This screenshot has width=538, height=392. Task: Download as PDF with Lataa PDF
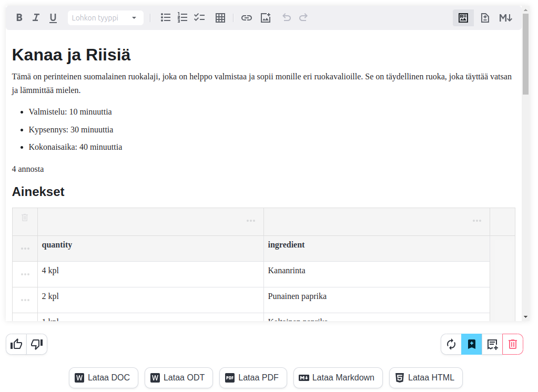pyautogui.click(x=253, y=377)
